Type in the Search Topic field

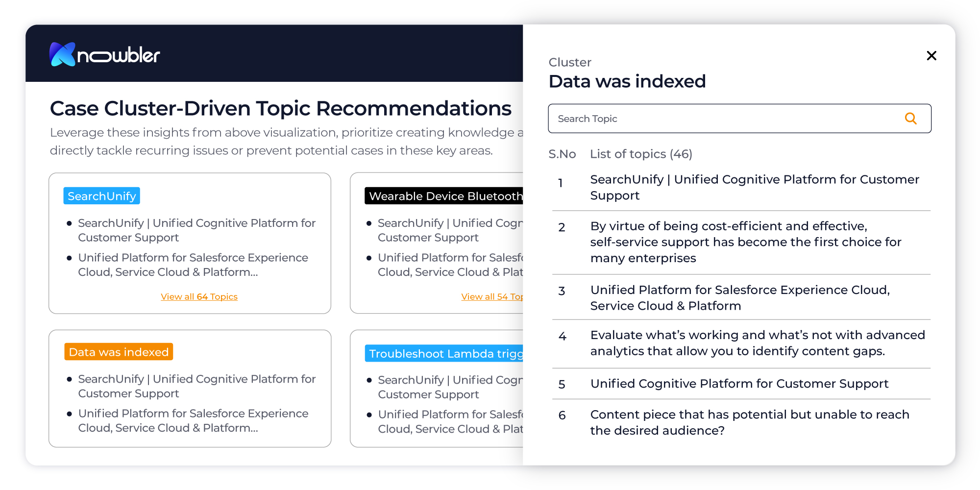(x=725, y=119)
